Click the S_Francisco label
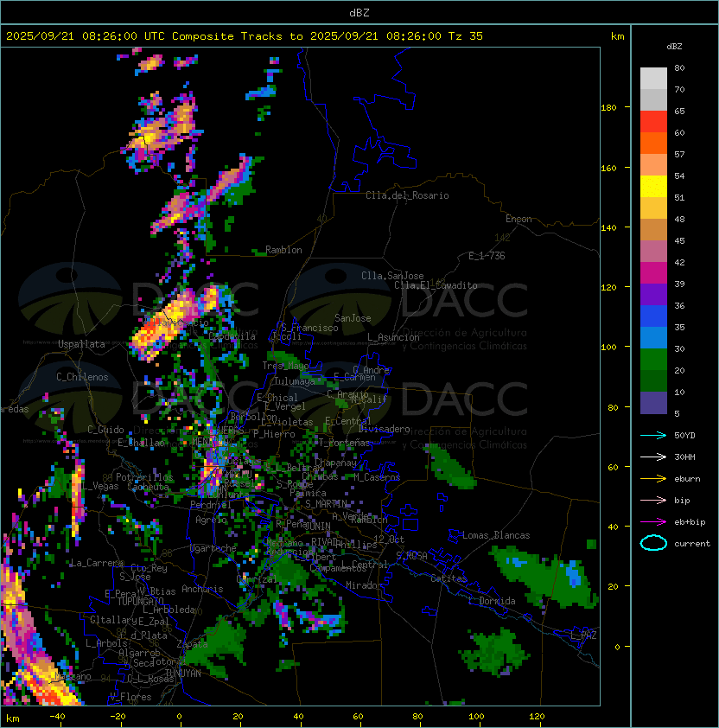Viewport: 719px width, 728px height. pos(309,328)
